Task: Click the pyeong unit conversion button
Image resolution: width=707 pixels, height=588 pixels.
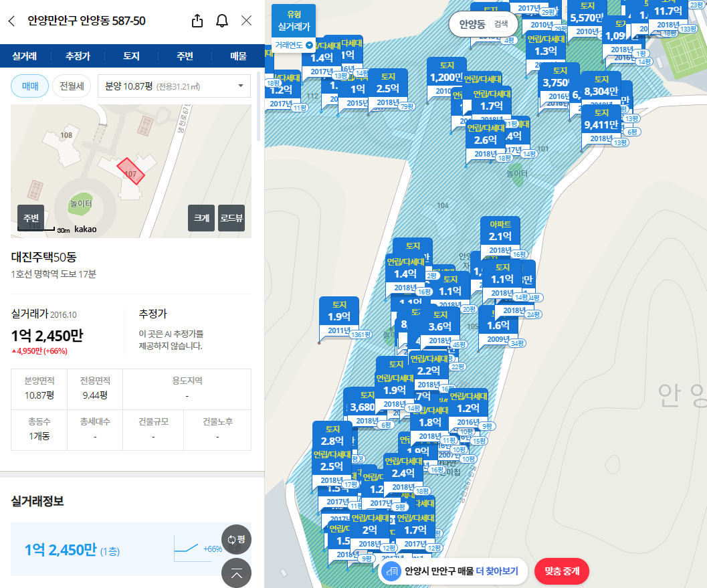Action: click(236, 539)
